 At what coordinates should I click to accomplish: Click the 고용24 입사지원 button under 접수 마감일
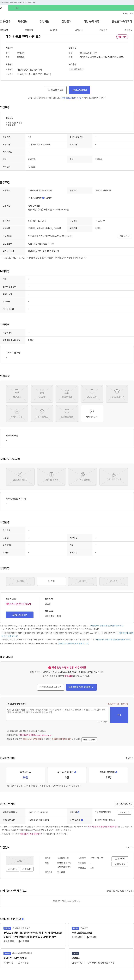point(19,615)
